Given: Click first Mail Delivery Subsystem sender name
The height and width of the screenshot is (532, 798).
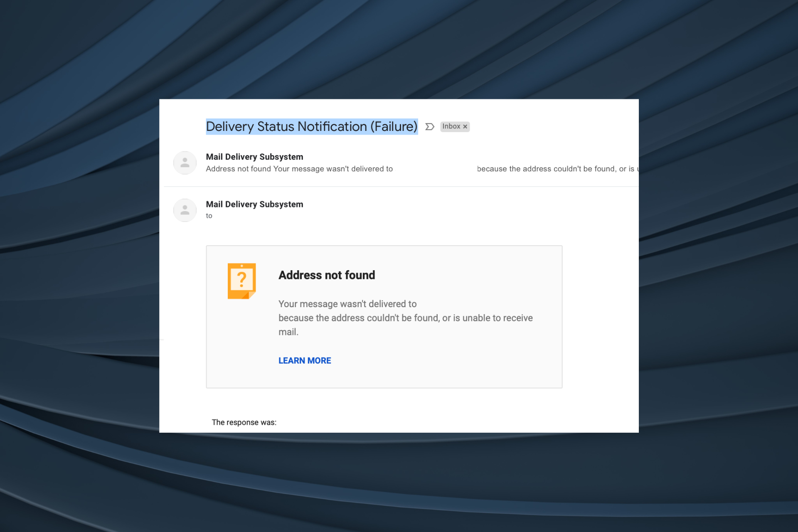Looking at the screenshot, I should [x=254, y=157].
